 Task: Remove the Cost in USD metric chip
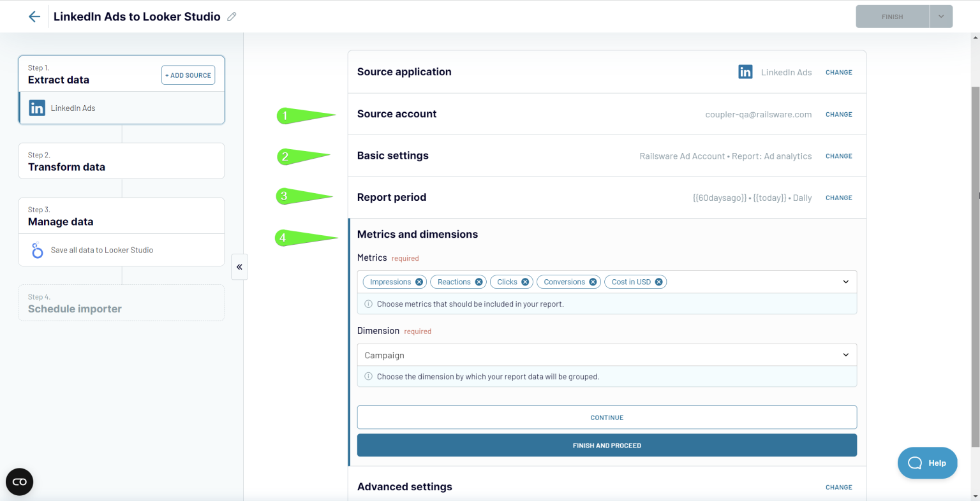658,281
